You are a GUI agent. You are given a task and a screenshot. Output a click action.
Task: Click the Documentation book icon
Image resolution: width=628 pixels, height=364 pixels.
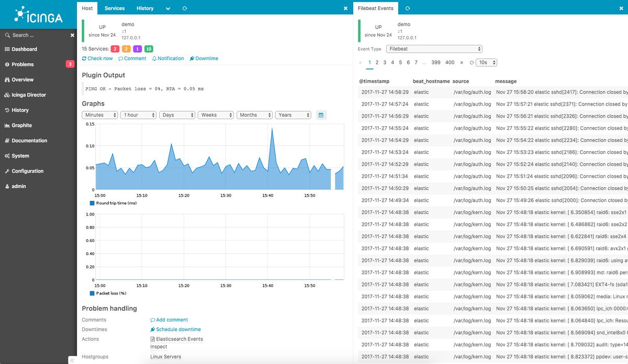click(7, 140)
